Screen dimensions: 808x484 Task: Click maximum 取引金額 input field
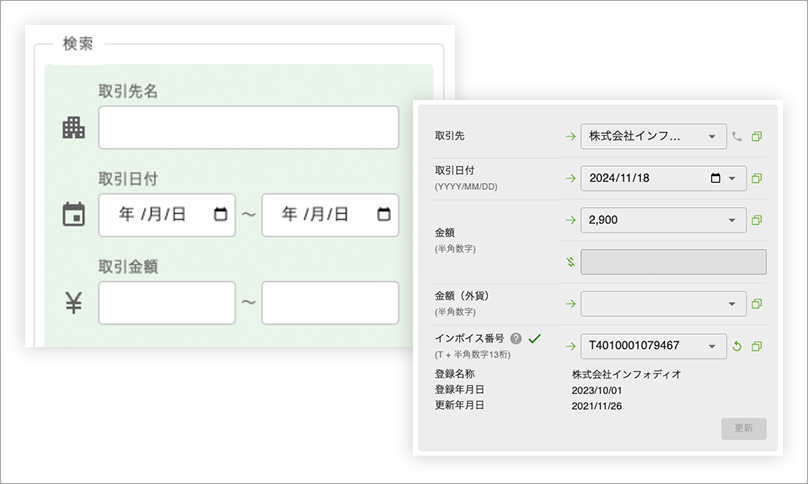(330, 303)
